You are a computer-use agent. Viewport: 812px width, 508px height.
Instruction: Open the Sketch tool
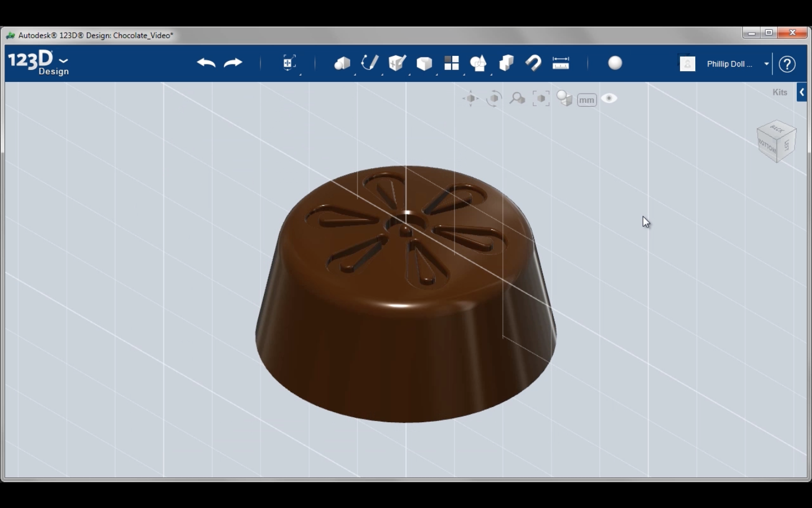coord(369,63)
